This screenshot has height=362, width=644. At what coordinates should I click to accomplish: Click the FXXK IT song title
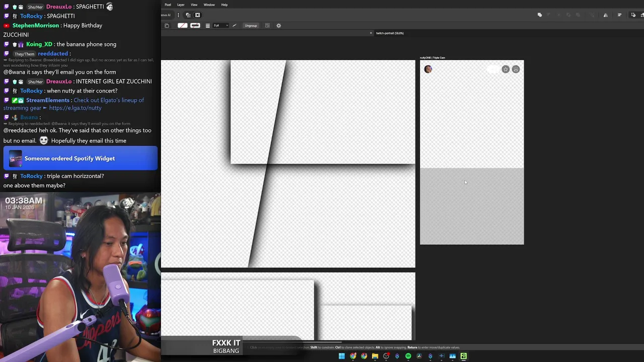click(226, 343)
